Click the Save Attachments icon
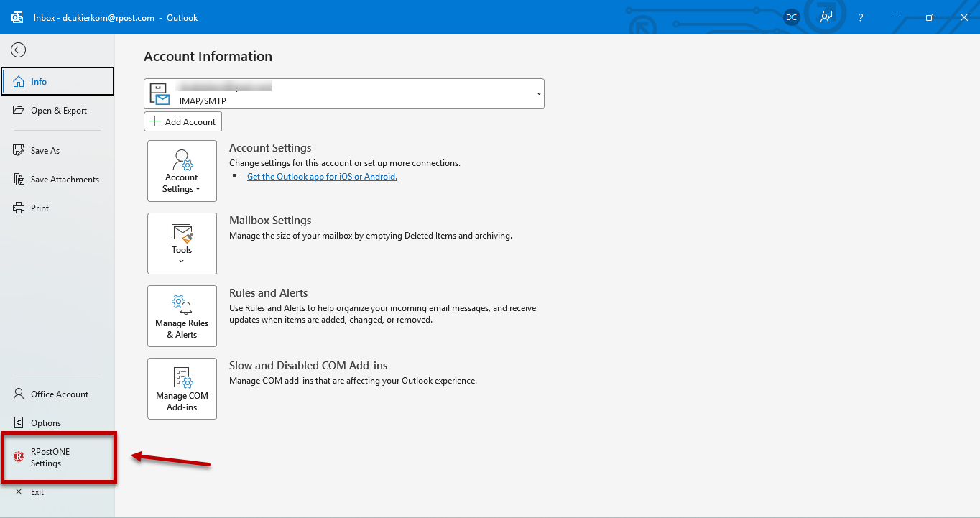 click(19, 180)
